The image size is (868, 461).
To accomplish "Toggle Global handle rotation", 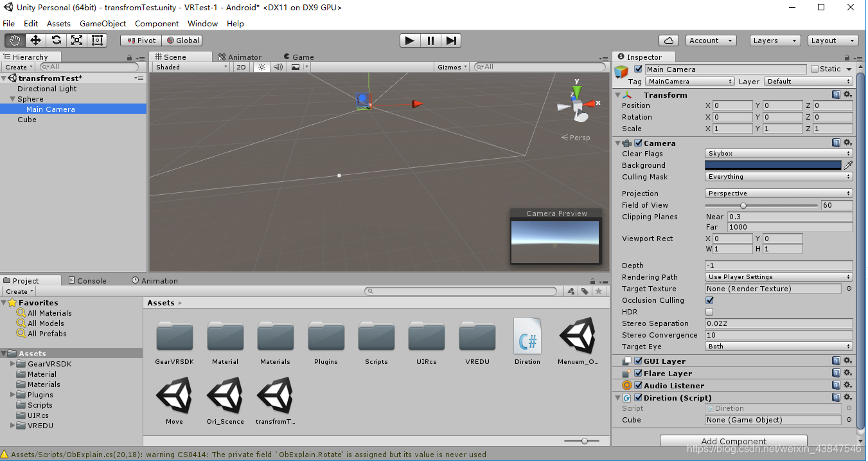I will (x=182, y=41).
